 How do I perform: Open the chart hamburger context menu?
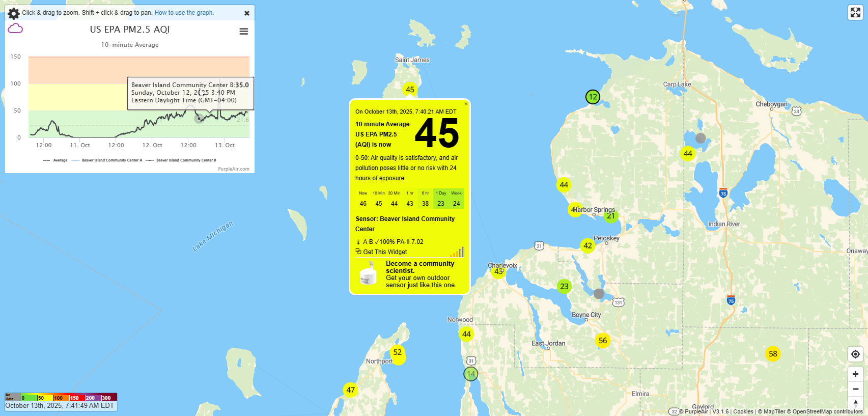(244, 32)
